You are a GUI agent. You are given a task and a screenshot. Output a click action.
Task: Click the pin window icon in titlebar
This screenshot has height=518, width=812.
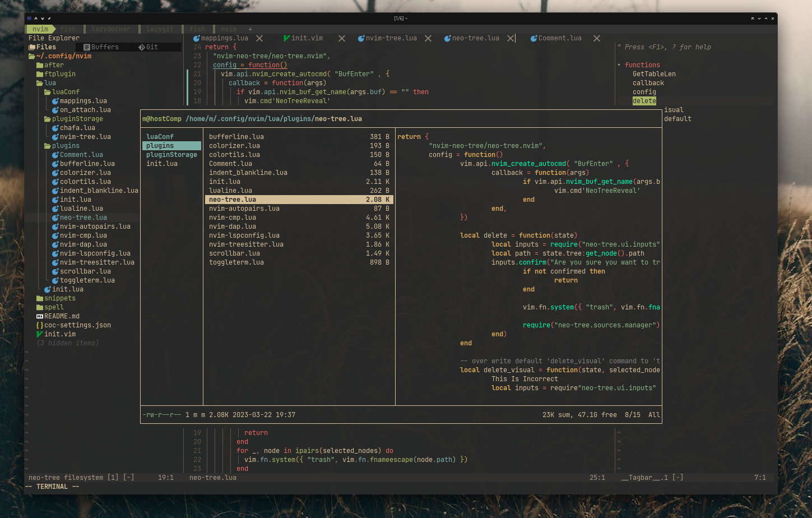pos(49,18)
